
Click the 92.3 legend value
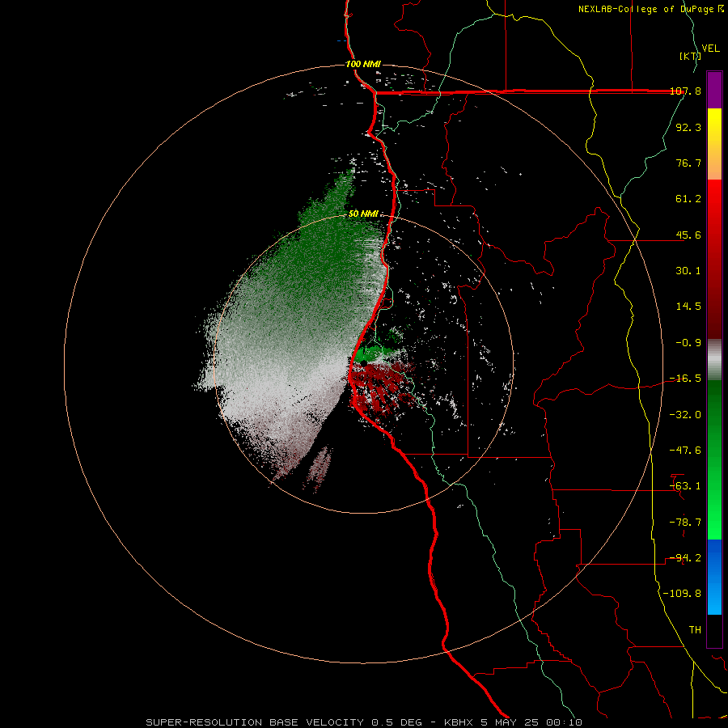688,127
